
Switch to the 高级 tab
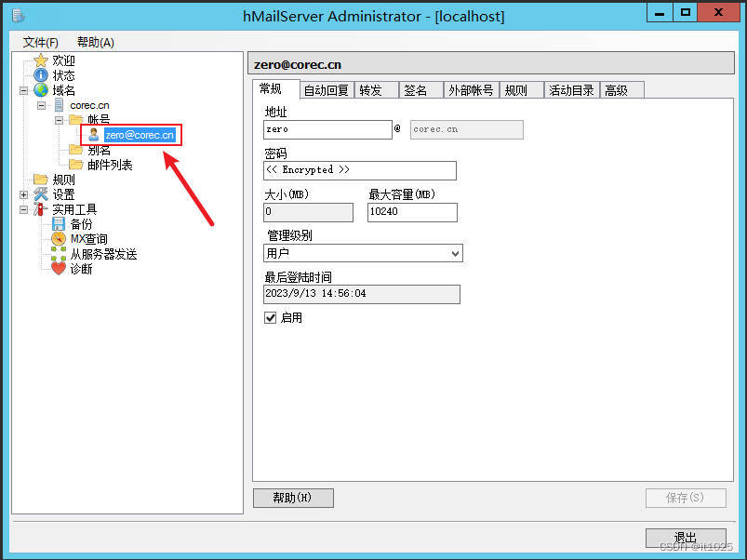[x=622, y=90]
